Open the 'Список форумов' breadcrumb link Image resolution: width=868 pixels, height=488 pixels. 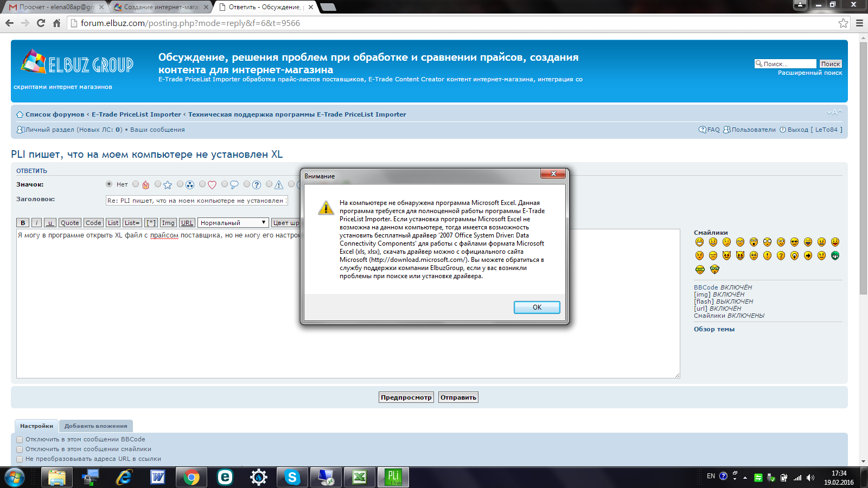point(55,114)
